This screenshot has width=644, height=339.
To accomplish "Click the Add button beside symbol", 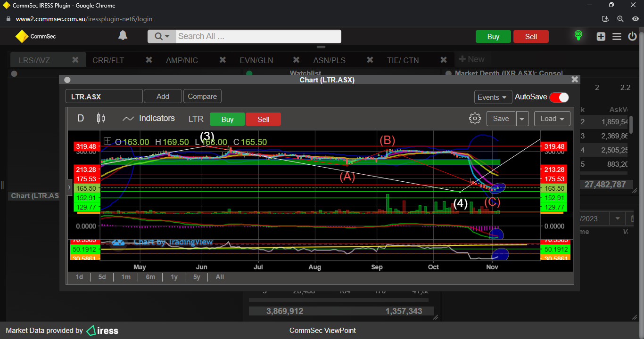I will 163,96.
